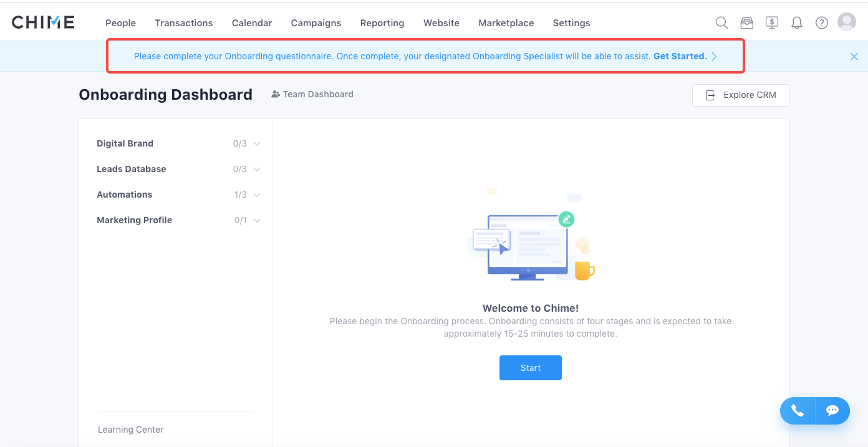Expand the Automations section chevron
The width and height of the screenshot is (868, 447).
coord(257,195)
